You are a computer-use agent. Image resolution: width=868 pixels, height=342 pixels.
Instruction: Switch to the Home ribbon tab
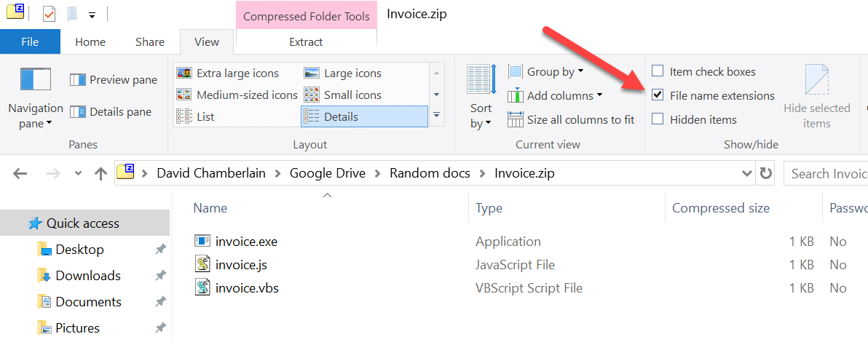(90, 41)
